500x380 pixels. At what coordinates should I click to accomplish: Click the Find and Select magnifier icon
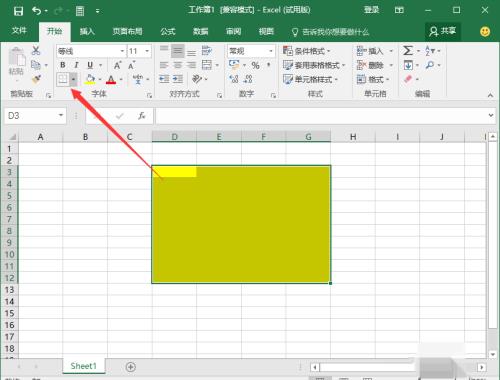click(x=430, y=65)
